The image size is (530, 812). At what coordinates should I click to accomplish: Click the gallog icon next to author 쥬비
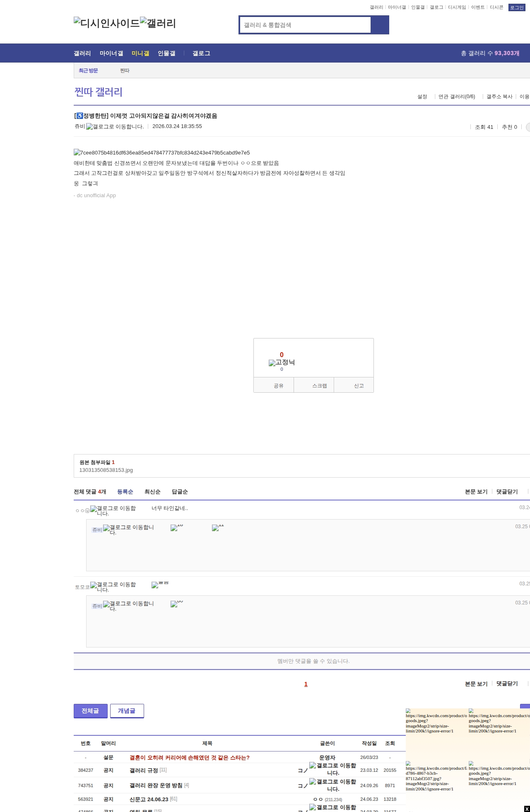(x=115, y=127)
